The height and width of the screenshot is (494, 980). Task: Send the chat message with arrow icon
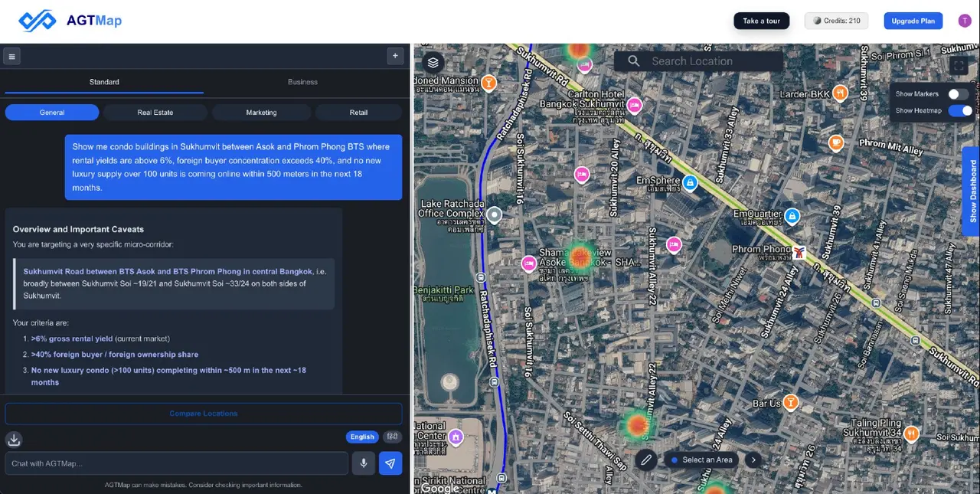click(390, 463)
